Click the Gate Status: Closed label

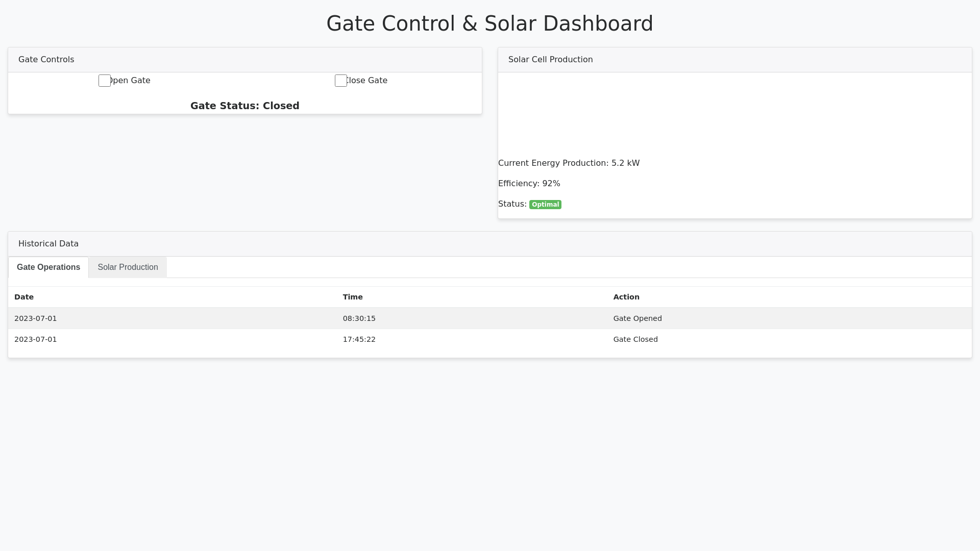click(244, 106)
